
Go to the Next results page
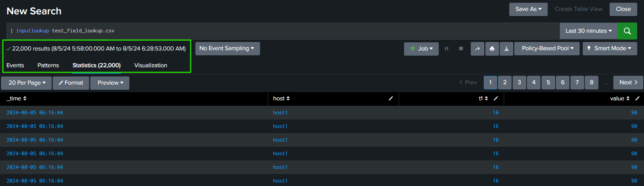(x=628, y=83)
